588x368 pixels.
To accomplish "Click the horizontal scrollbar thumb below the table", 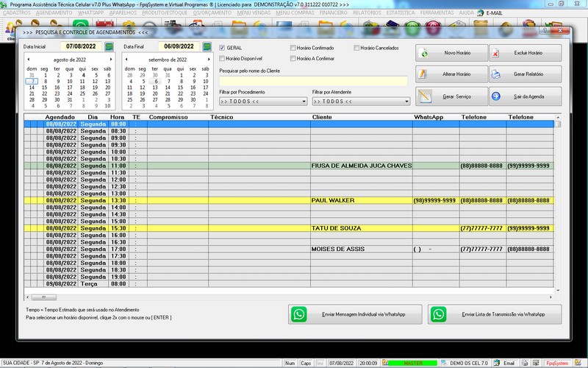I will 44,297.
